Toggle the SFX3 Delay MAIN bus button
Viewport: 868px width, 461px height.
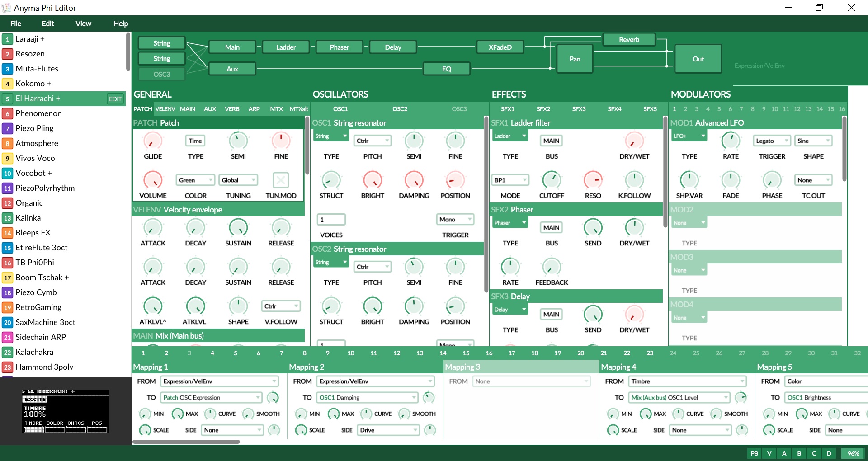pyautogui.click(x=552, y=315)
